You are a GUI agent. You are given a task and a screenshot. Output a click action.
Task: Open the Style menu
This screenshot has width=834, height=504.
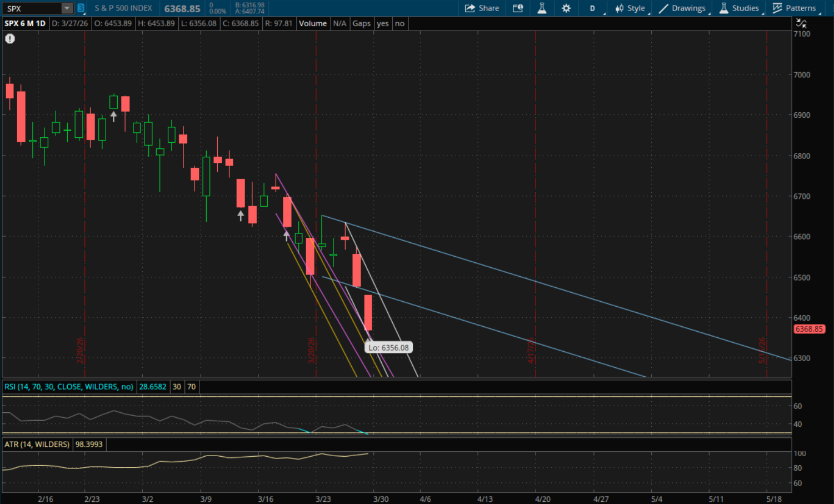click(x=630, y=8)
